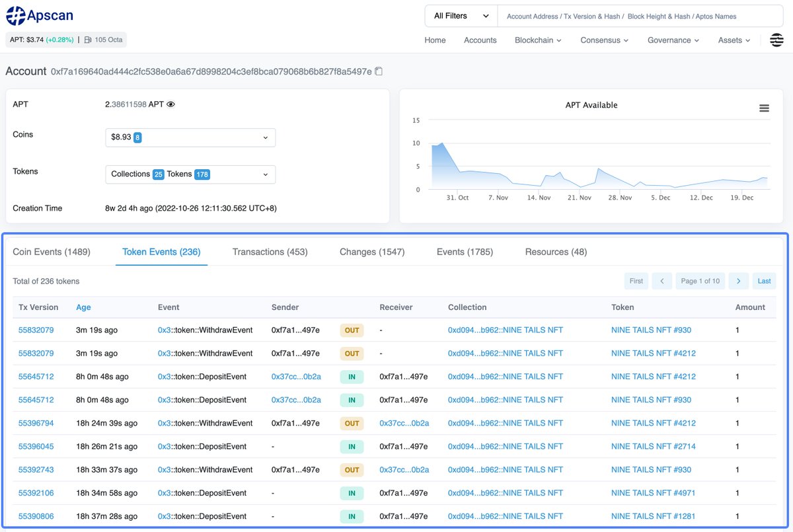Open sender 0x37cc...0b2a in the 55645712 #4212 row
Image resolution: width=793 pixels, height=532 pixels.
(296, 377)
